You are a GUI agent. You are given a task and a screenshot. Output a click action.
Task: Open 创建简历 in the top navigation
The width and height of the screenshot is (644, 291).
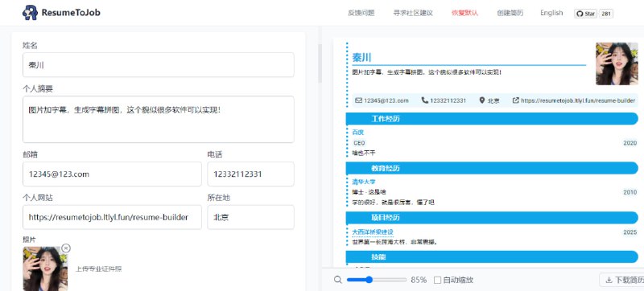tap(510, 13)
